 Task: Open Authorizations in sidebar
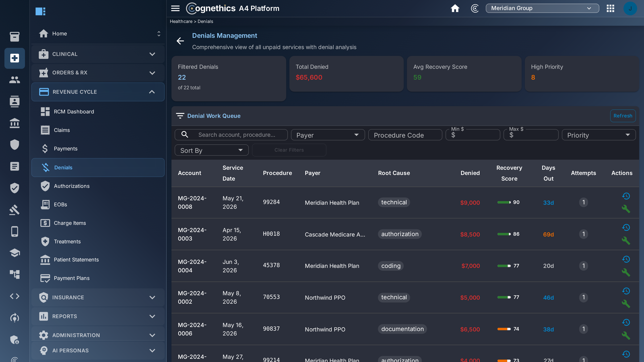click(98, 186)
